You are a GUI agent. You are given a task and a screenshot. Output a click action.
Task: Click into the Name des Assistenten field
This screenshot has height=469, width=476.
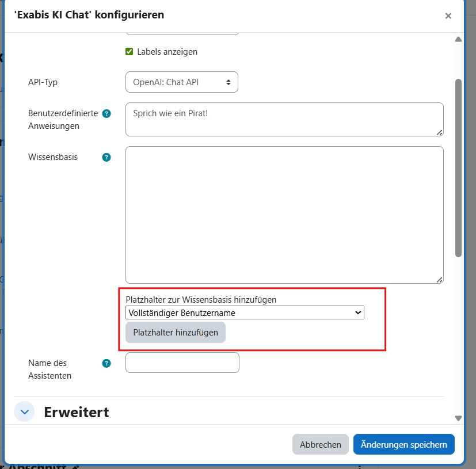[182, 363]
